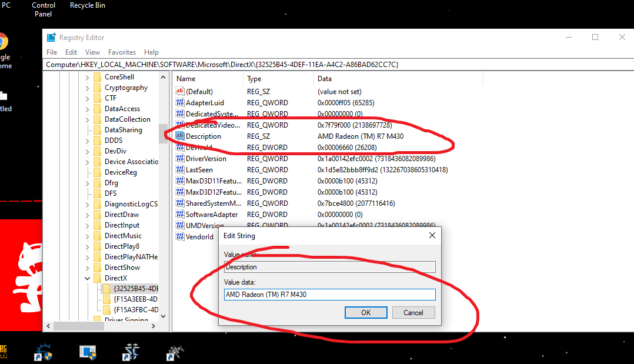Open the View menu
This screenshot has height=364, width=634.
coord(92,52)
